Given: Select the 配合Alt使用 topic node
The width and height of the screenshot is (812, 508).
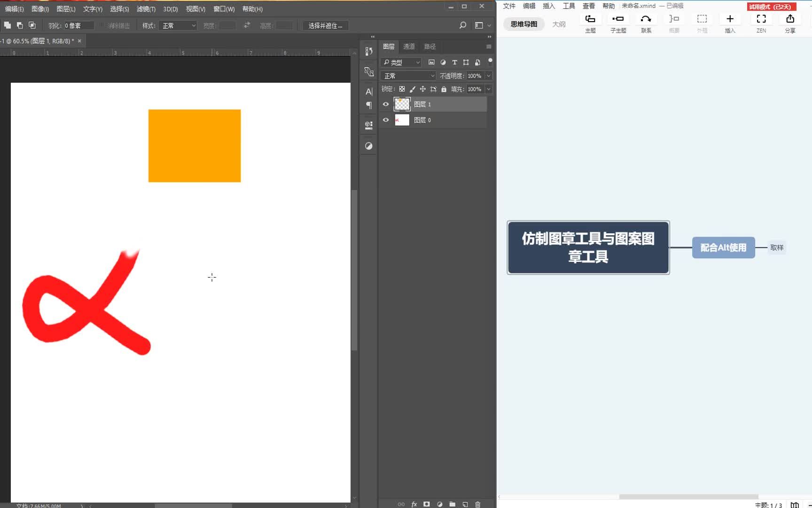Looking at the screenshot, I should click(723, 247).
